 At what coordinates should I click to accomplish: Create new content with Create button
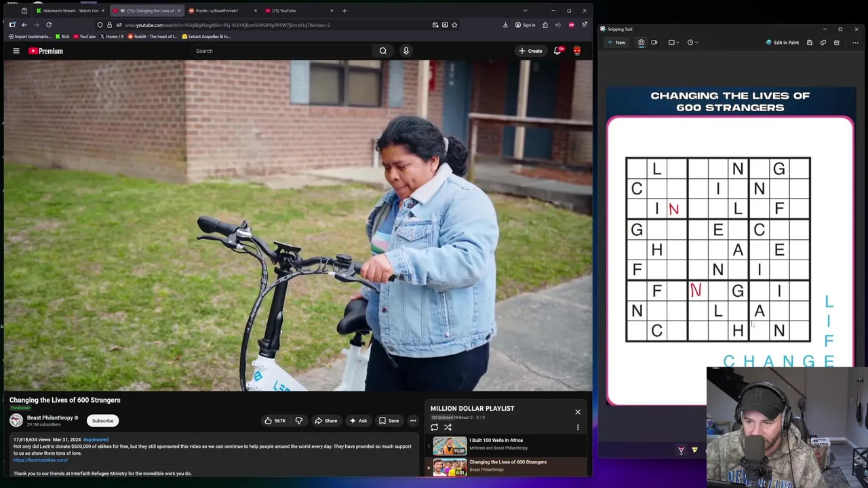coord(530,51)
